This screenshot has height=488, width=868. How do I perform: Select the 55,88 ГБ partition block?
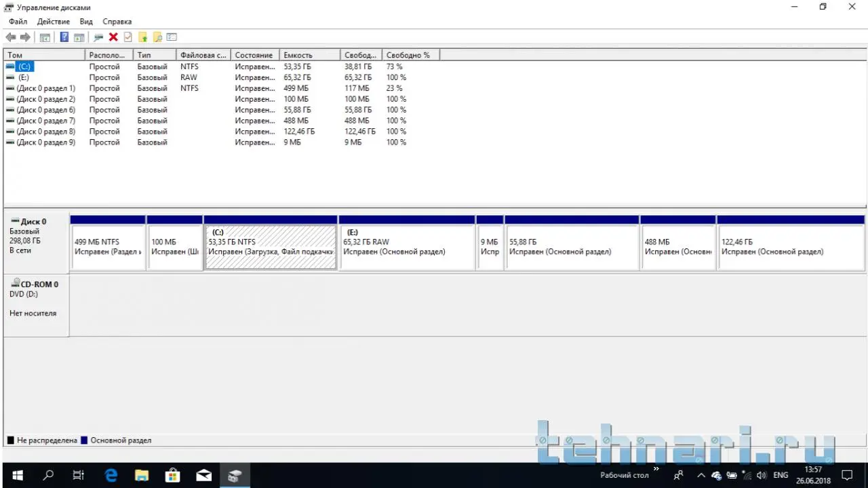pos(572,243)
